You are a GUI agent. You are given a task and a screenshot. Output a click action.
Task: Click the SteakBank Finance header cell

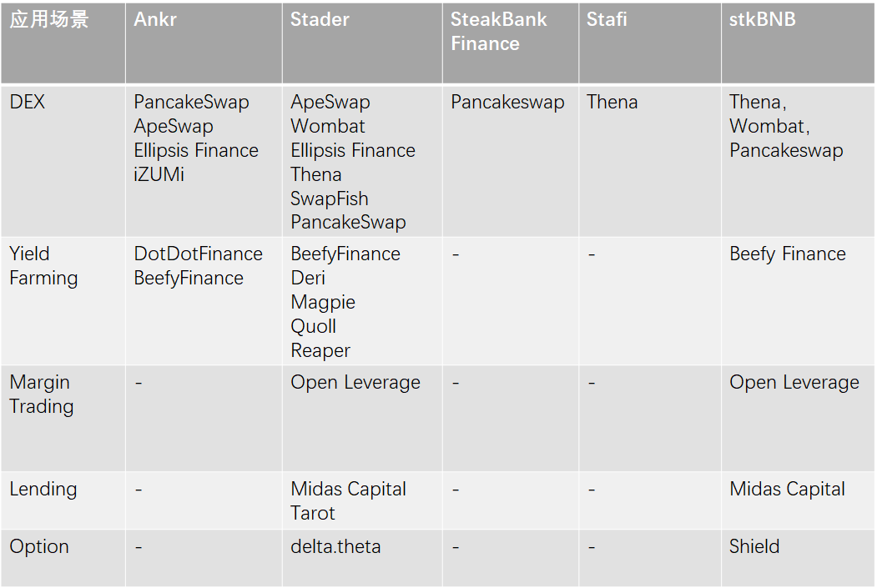pyautogui.click(x=498, y=31)
